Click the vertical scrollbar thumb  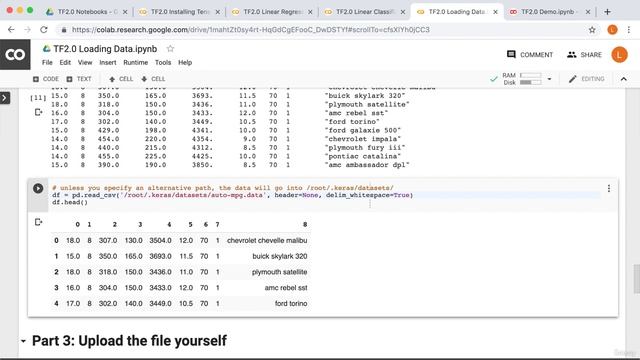636,279
